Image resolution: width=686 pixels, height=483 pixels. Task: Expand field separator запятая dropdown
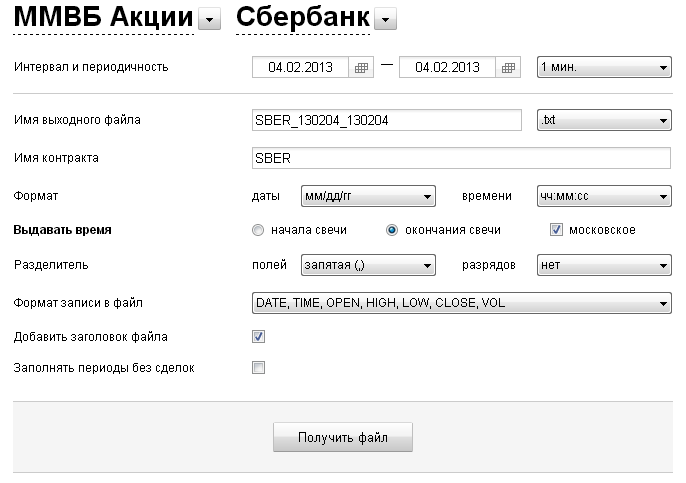[x=368, y=265]
